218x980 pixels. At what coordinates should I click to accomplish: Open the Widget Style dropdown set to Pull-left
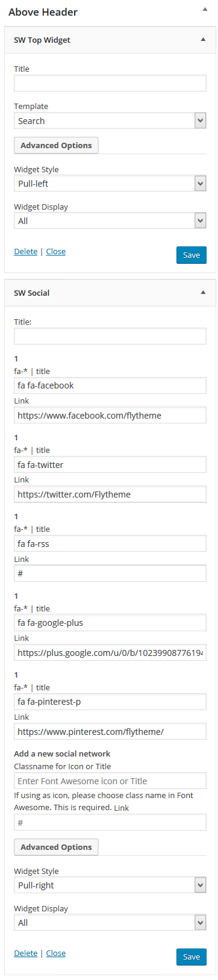(x=110, y=184)
